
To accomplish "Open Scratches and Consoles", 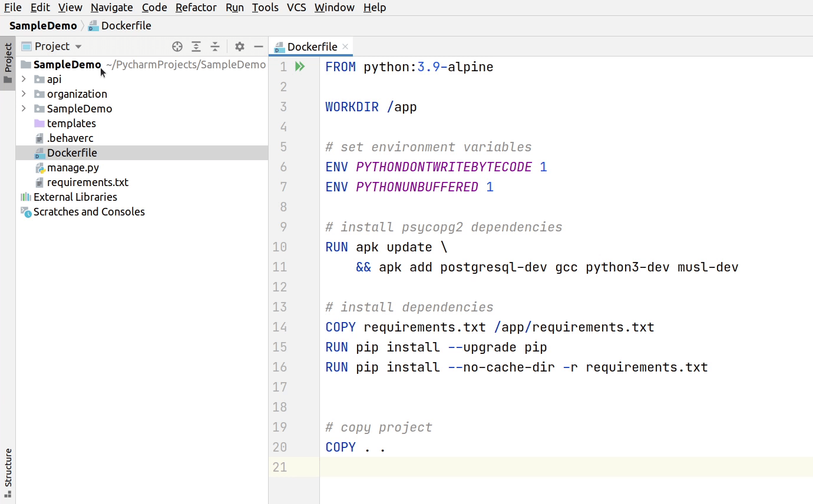I will (x=88, y=211).
